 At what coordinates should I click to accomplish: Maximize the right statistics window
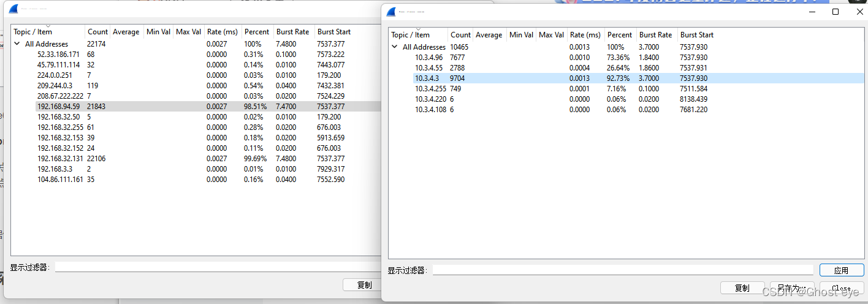click(x=835, y=12)
